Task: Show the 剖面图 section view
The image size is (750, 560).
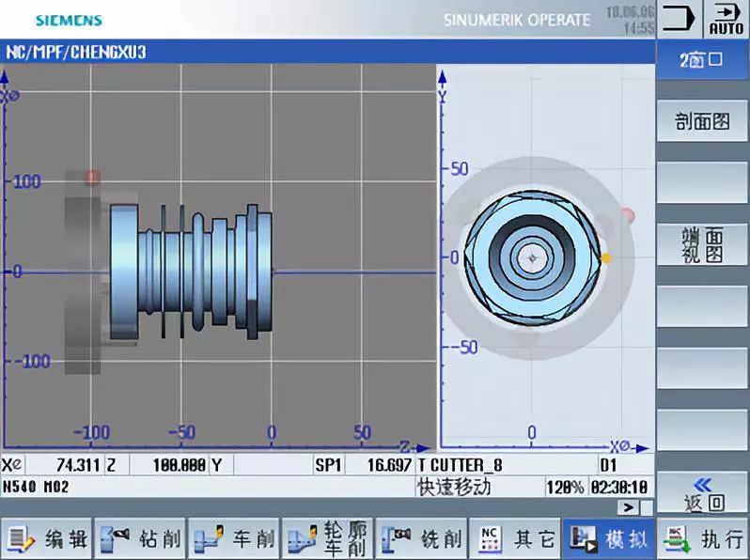Action: (x=702, y=121)
